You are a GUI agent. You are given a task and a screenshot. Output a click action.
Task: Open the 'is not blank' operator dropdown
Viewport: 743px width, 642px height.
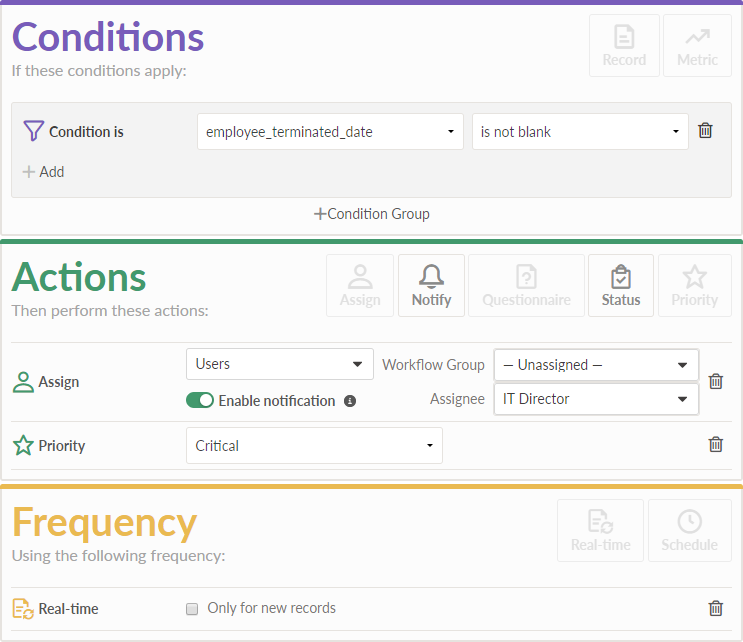coord(580,132)
